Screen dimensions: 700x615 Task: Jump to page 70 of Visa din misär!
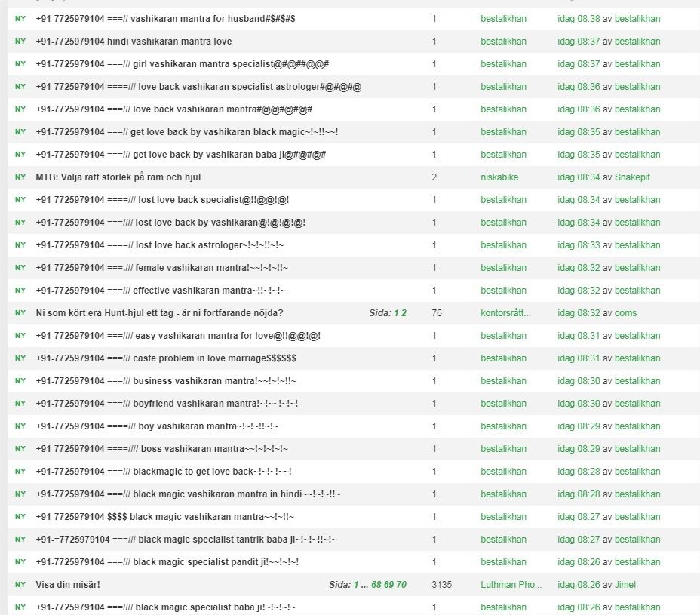(x=401, y=585)
